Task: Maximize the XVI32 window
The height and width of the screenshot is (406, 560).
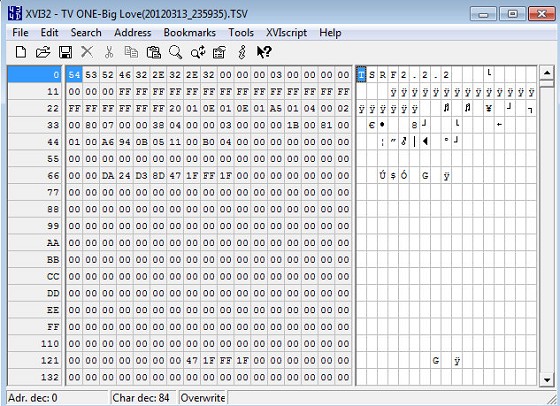Action: tap(512, 14)
